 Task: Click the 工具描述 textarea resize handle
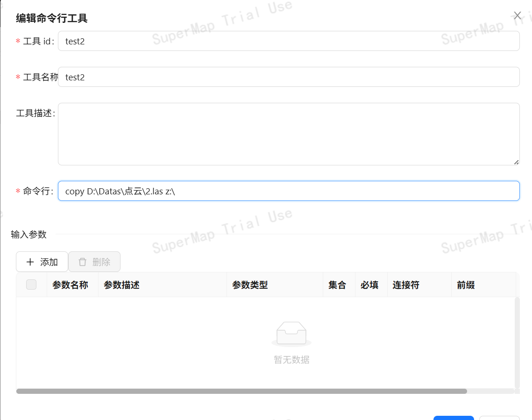516,162
